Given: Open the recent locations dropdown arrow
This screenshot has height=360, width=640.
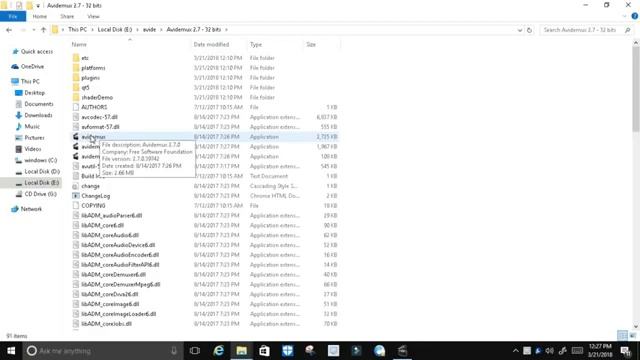Looking at the screenshot, I should click(33, 30).
